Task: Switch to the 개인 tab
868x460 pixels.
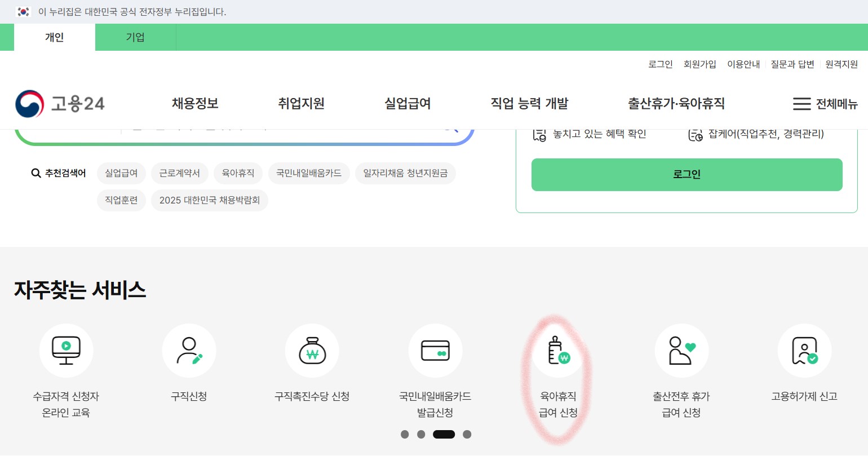Action: [x=54, y=37]
